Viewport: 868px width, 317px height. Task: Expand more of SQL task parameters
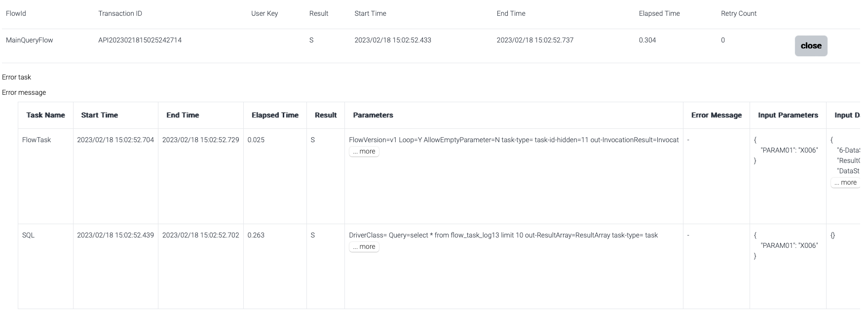click(364, 247)
